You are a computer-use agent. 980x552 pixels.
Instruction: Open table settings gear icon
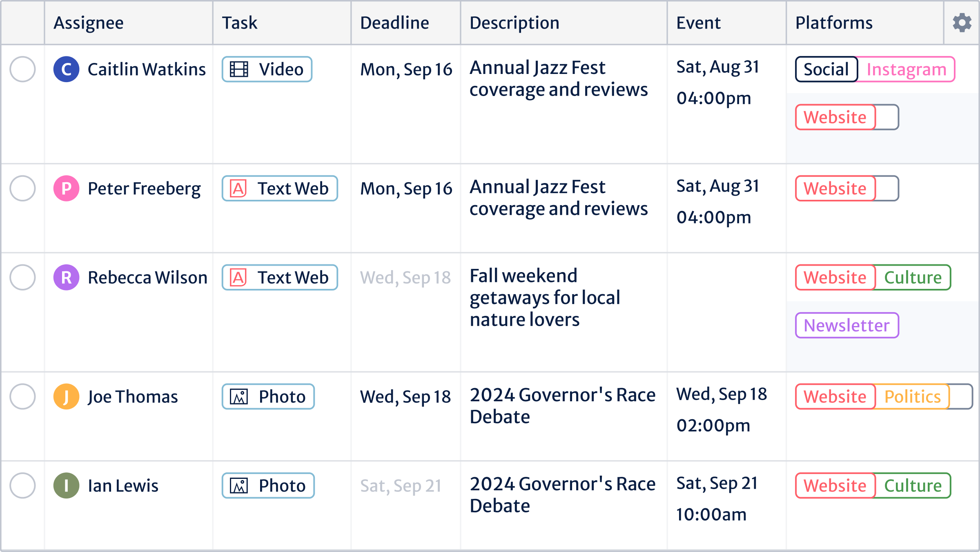[962, 23]
